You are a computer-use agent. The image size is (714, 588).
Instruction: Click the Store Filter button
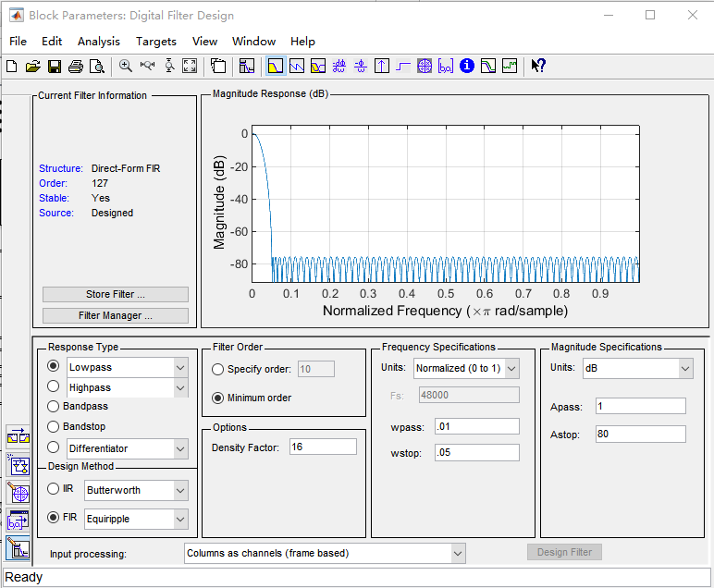click(x=116, y=294)
